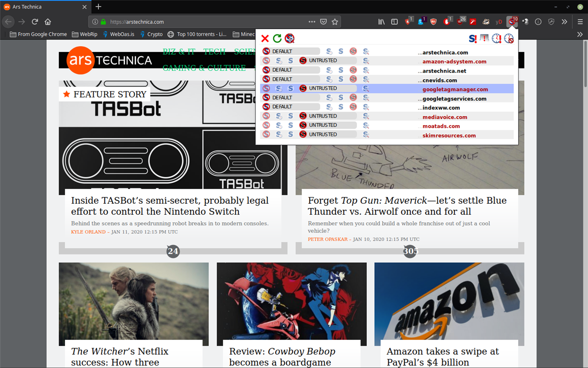Click the NoScript toolbar icon showing 10

[x=512, y=22]
